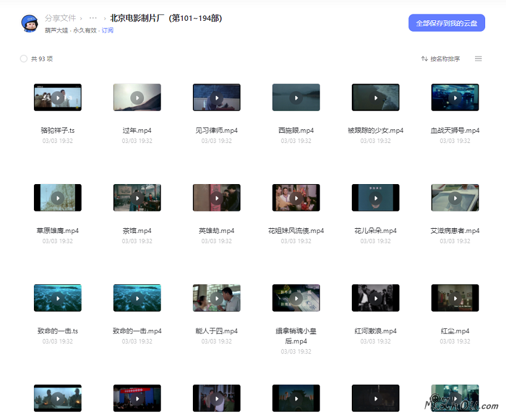
Task: Click play icon on 茶馆.mp4
Action: [137, 198]
